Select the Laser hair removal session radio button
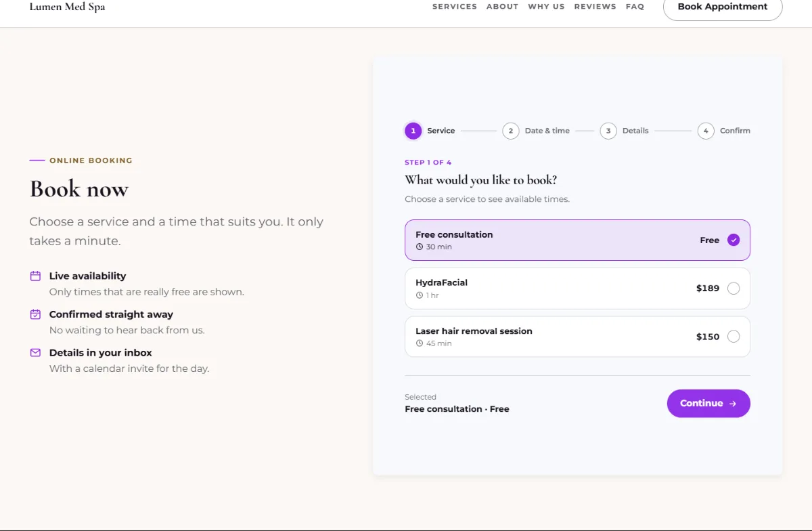This screenshot has height=531, width=812. click(734, 337)
